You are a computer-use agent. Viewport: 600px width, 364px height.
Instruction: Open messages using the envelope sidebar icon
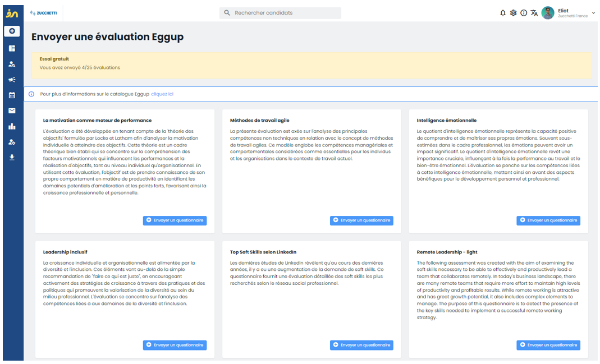[x=12, y=111]
